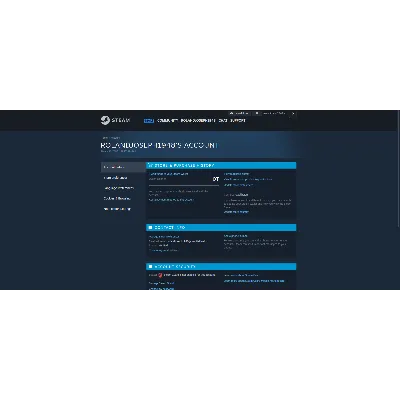Open the CHAT menu item
400x400 pixels.
click(223, 120)
